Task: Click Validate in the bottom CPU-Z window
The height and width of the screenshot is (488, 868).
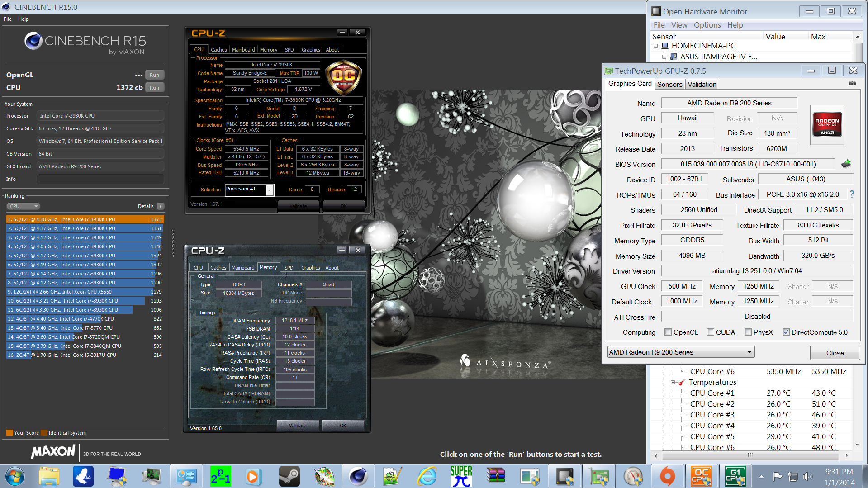Action: 298,426
